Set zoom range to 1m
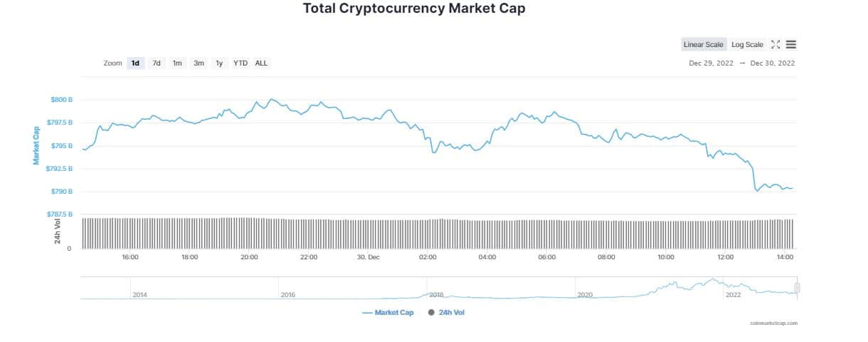This screenshot has height=342, width=868. coord(177,63)
